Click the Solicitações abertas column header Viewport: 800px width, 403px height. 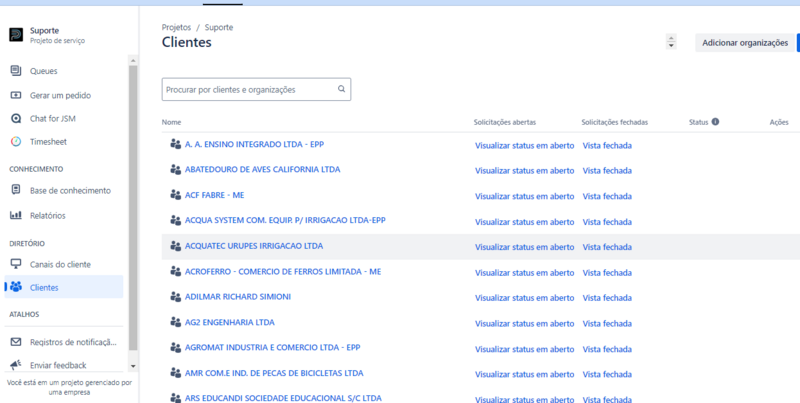tap(505, 122)
